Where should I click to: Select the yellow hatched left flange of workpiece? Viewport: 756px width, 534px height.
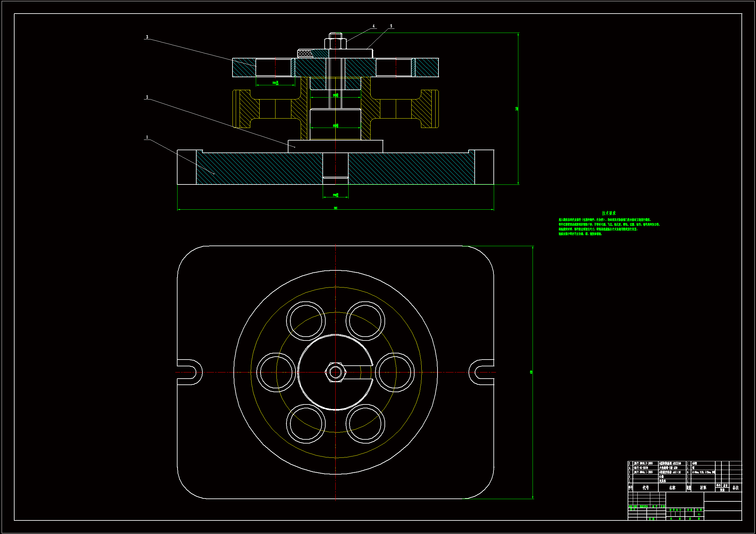tap(244, 109)
